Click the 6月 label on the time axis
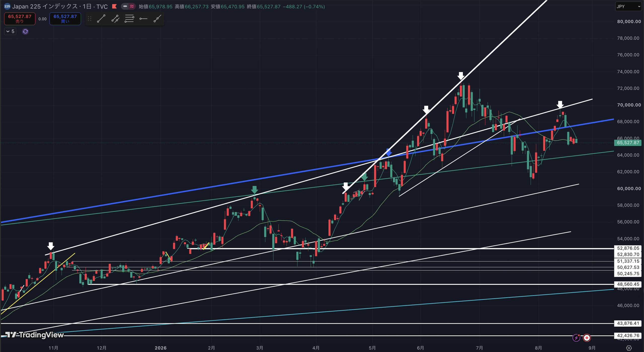The height and width of the screenshot is (352, 644). (421, 348)
